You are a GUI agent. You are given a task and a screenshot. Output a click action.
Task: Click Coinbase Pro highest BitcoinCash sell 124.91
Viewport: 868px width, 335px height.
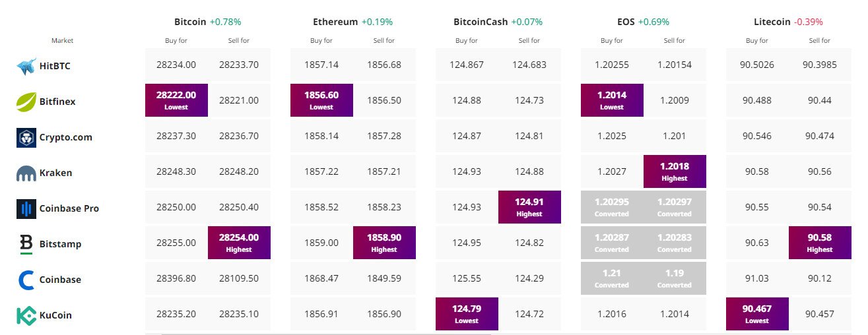point(529,207)
